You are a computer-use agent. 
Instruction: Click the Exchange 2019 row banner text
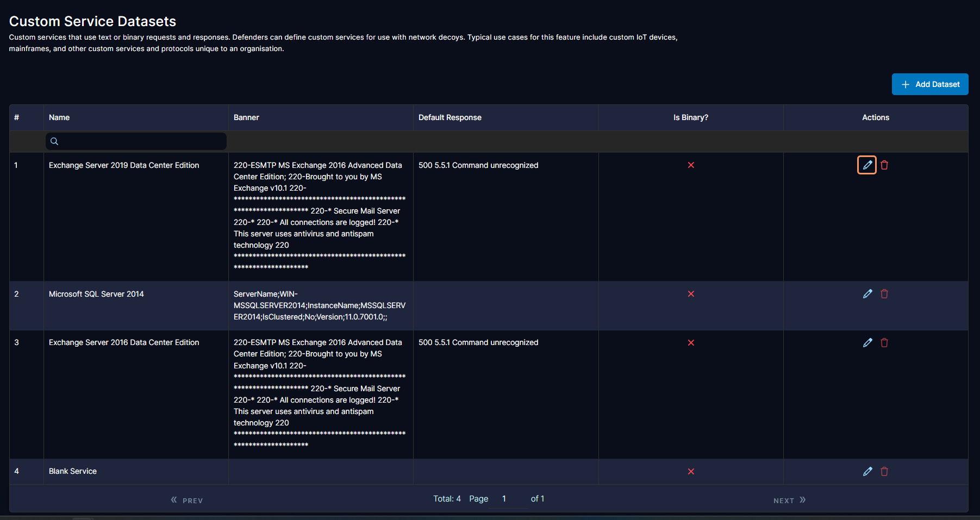tap(320, 216)
